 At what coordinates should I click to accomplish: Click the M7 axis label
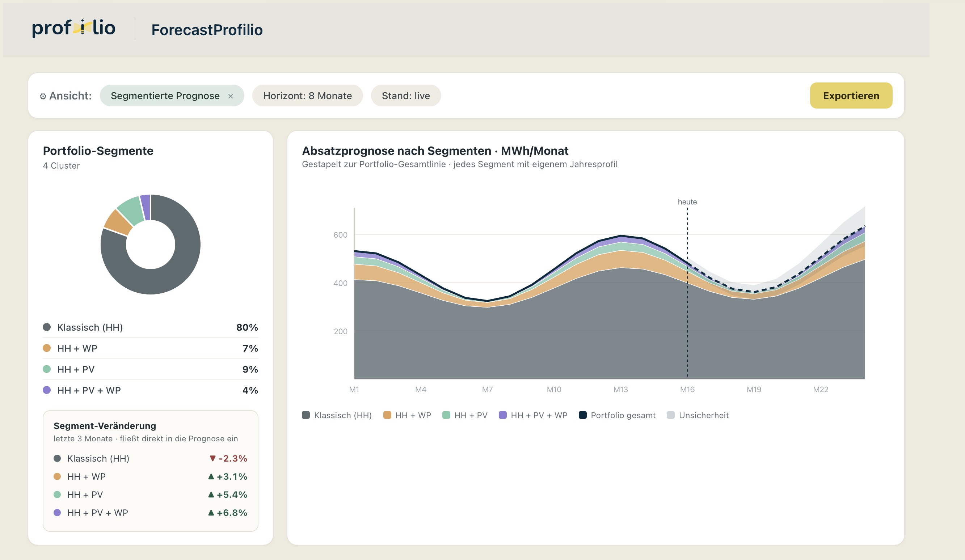pyautogui.click(x=488, y=390)
